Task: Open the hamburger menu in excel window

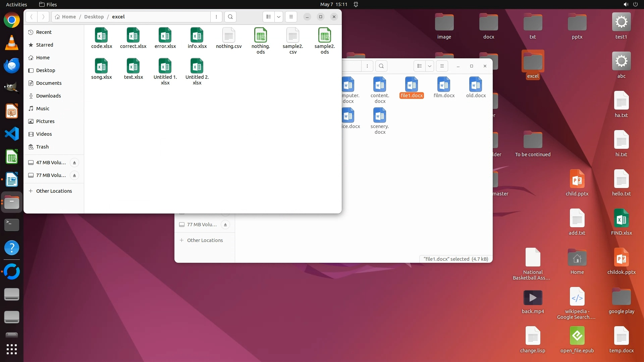Action: [291, 17]
